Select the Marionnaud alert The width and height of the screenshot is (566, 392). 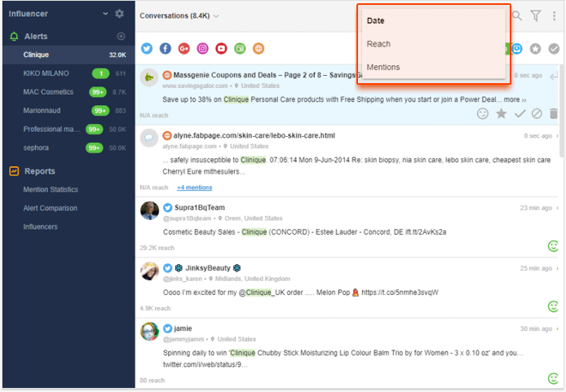69,110
